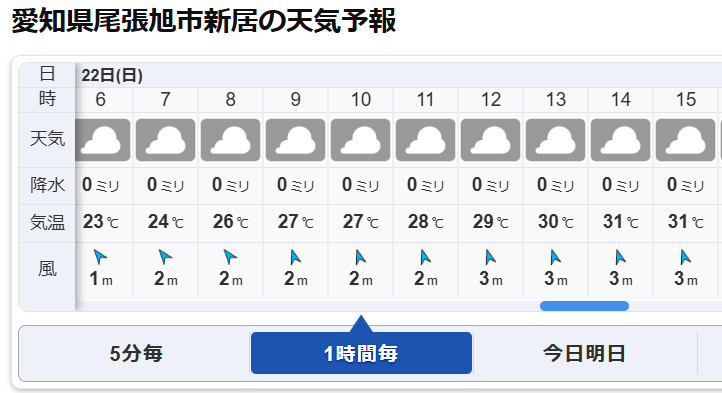Select the 1時間毎 hourly tab
Image resolution: width=722 pixels, height=393 pixels.
click(361, 353)
